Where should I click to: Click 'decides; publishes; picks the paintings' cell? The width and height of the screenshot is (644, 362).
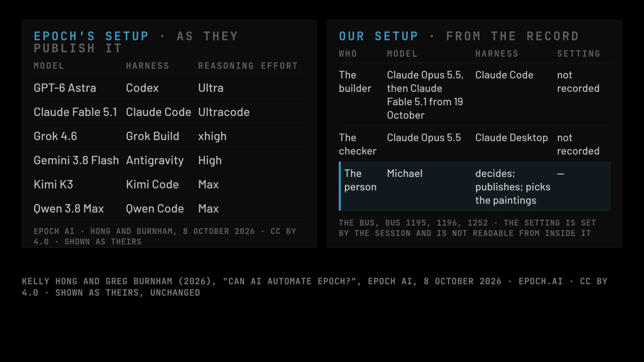pyautogui.click(x=513, y=187)
